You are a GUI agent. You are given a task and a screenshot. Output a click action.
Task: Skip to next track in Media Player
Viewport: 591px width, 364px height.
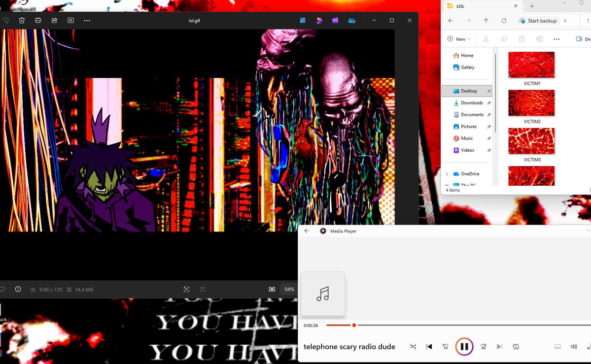[x=499, y=347]
